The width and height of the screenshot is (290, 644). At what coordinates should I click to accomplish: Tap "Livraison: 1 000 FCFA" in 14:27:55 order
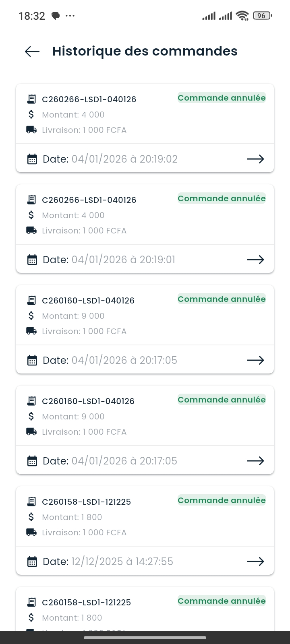84,533
